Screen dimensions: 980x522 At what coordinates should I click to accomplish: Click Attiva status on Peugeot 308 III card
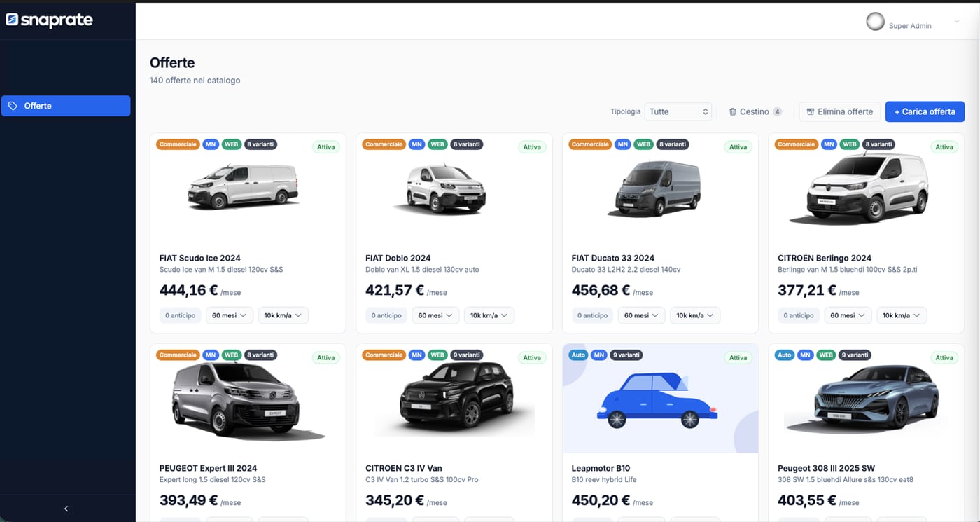[x=944, y=357]
